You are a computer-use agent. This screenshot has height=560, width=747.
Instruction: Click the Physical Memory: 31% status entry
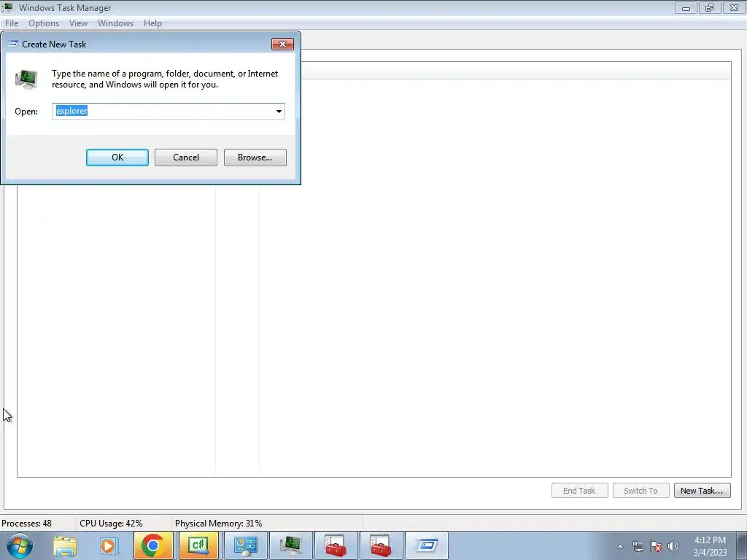(x=218, y=524)
